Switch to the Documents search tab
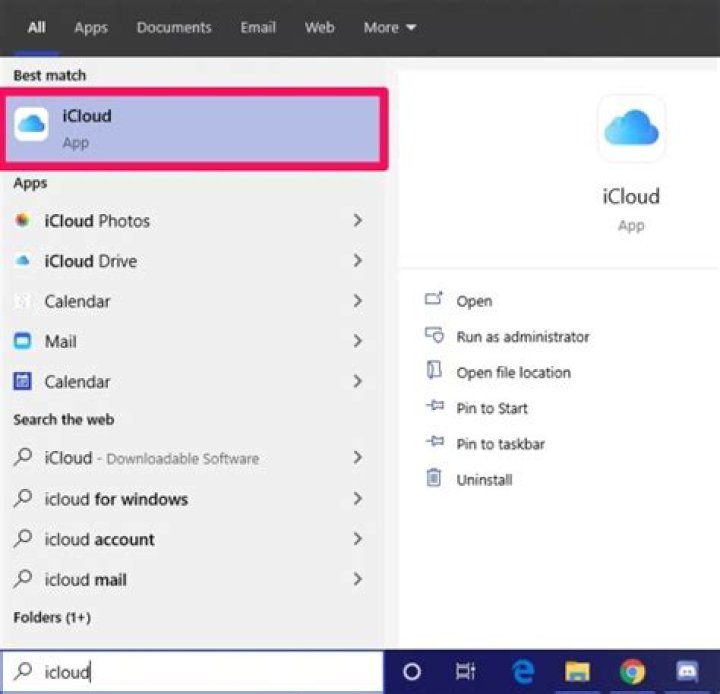Viewport: 720px width, 694px height. pos(174,28)
